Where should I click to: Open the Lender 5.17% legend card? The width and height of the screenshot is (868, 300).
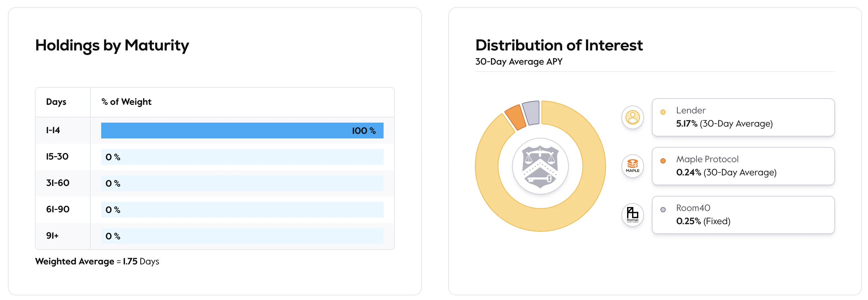pyautogui.click(x=743, y=117)
